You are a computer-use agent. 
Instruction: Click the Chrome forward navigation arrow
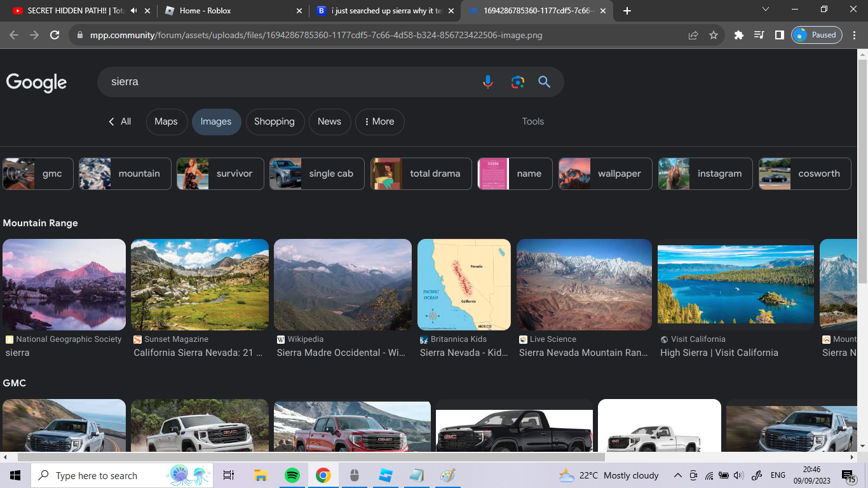(x=34, y=35)
